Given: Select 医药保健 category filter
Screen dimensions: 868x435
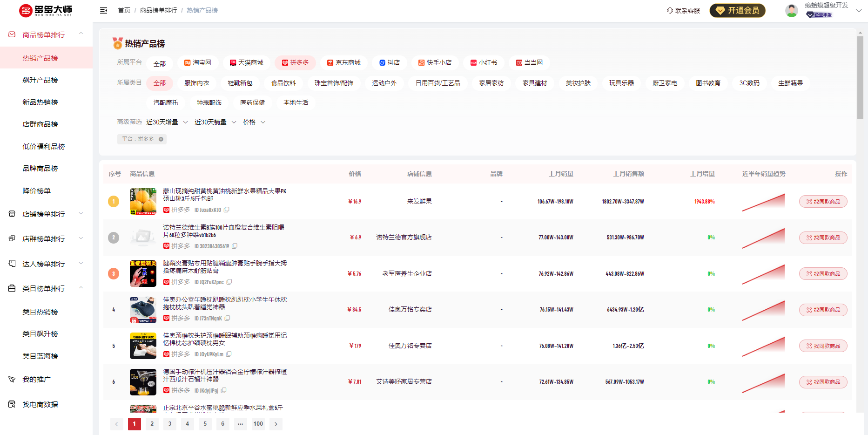Looking at the screenshot, I should [253, 102].
